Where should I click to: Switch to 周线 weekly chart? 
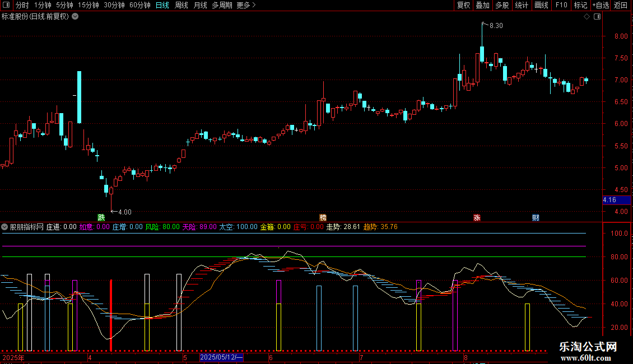point(181,5)
